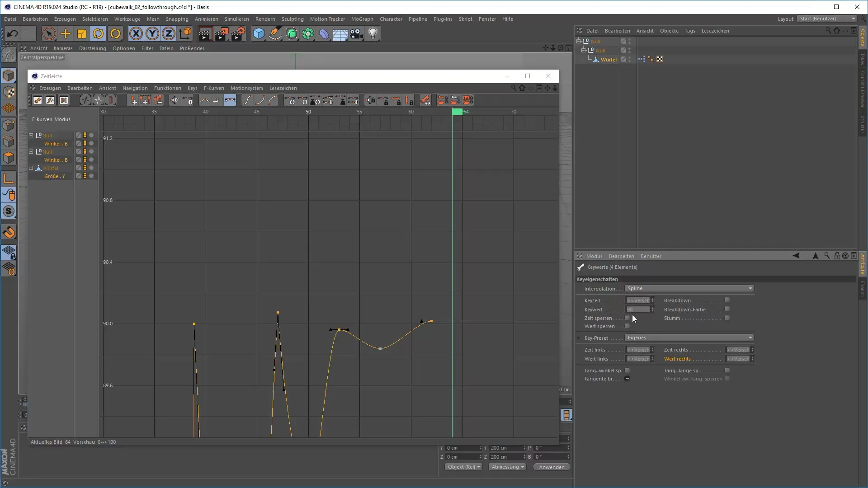Add a Floor environment object

[340, 33]
